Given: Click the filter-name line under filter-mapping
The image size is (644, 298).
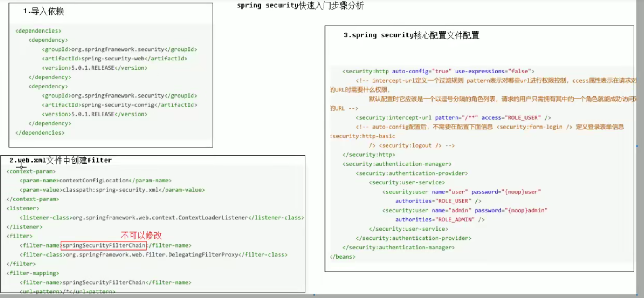Looking at the screenshot, I should tap(105, 282).
